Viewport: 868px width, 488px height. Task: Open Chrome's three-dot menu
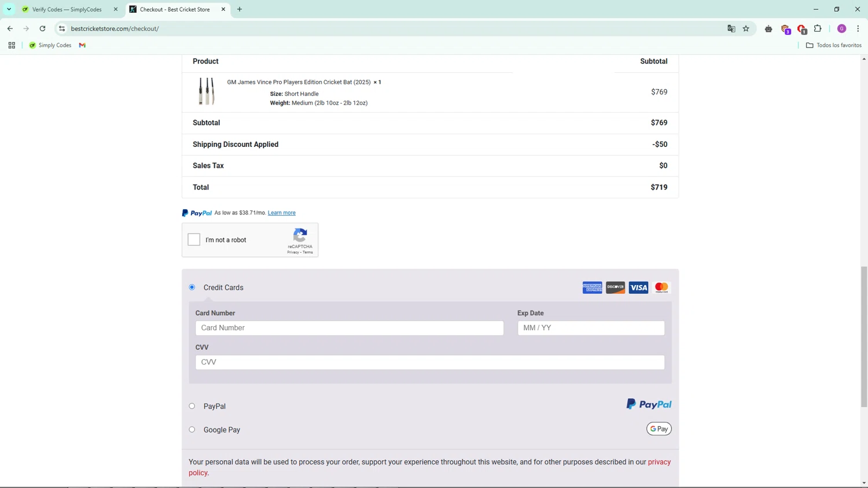tap(858, 28)
